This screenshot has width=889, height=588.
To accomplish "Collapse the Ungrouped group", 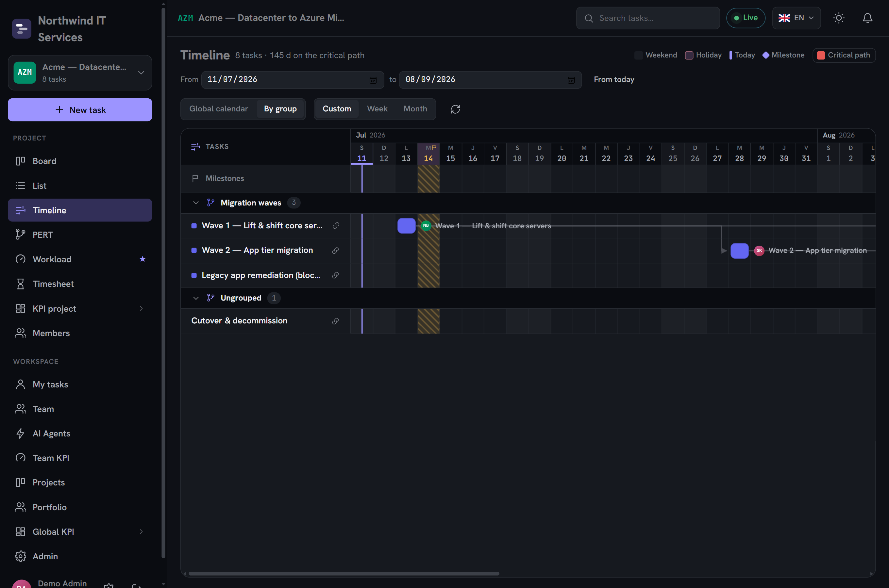I will tap(196, 298).
